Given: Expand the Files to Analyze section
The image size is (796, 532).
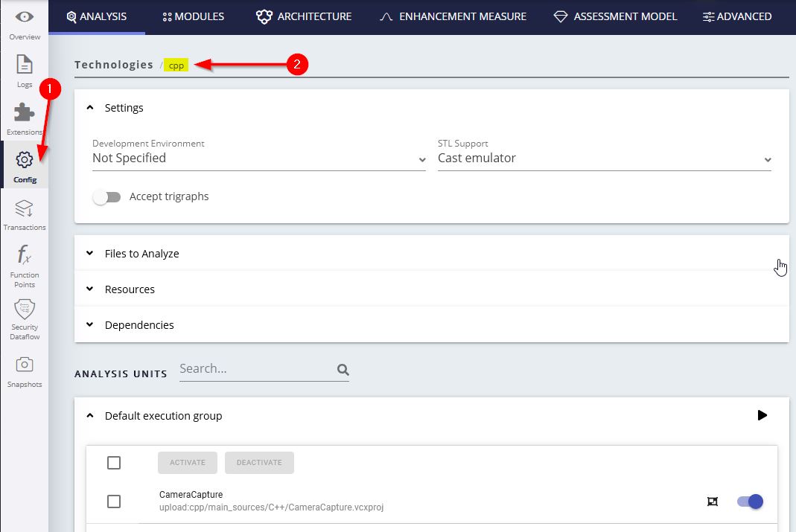Looking at the screenshot, I should coord(141,254).
